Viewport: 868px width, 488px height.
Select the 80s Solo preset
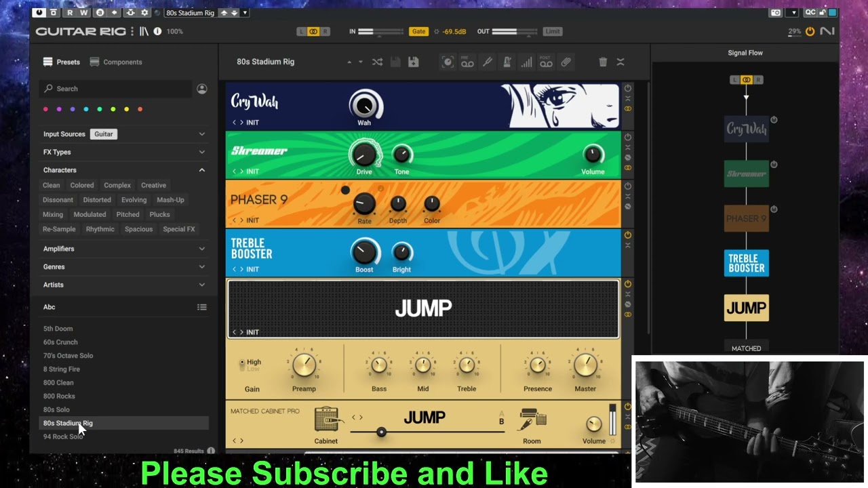56,409
